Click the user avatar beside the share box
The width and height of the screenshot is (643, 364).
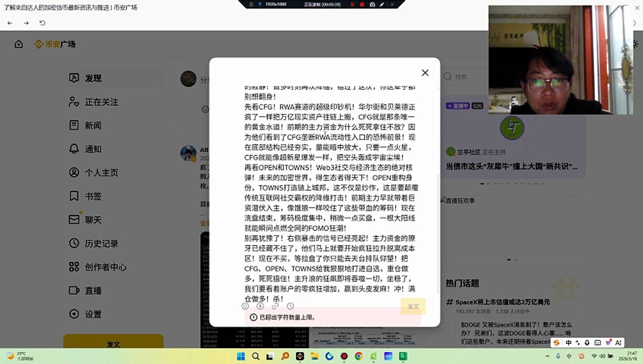189,79
